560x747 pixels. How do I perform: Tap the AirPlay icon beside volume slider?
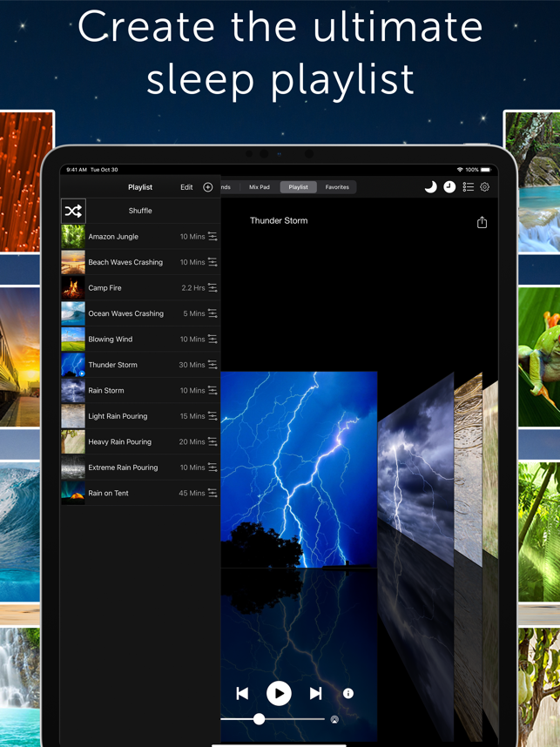click(x=334, y=720)
